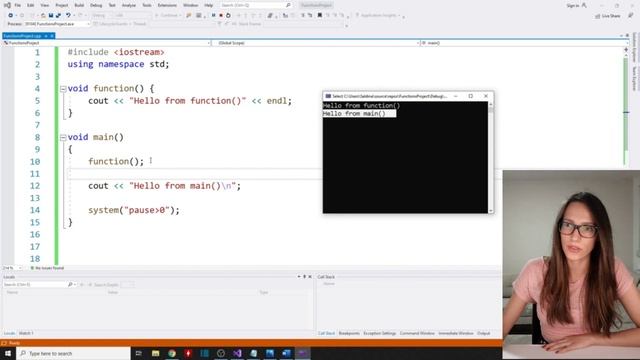Collapse the void main() code block

pyautogui.click(x=63, y=138)
